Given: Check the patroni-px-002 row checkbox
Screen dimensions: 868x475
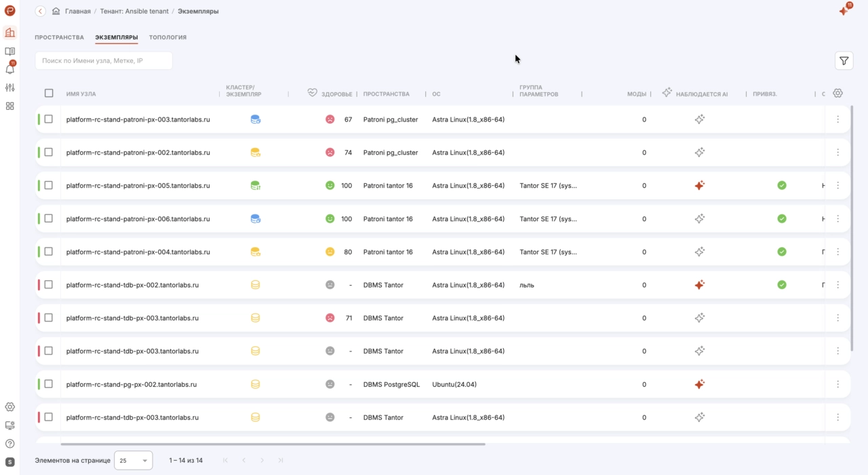Looking at the screenshot, I should pos(49,152).
